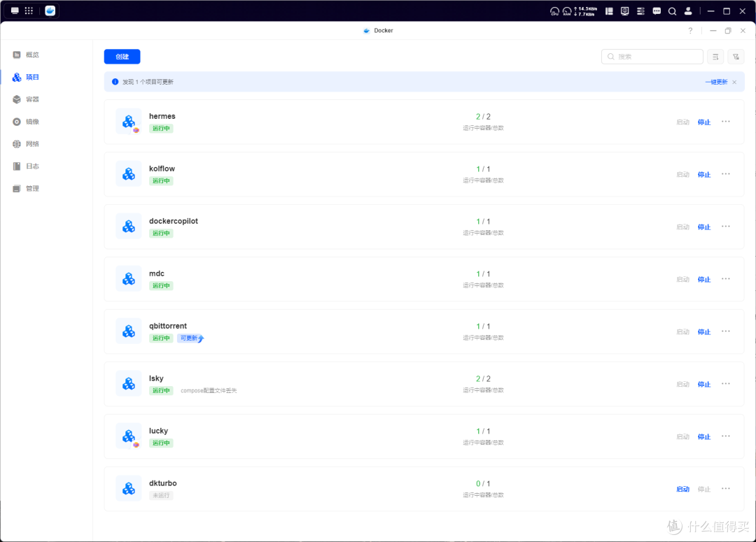Click hermes 2 / 2 container count
This screenshot has height=542, width=756.
(483, 117)
